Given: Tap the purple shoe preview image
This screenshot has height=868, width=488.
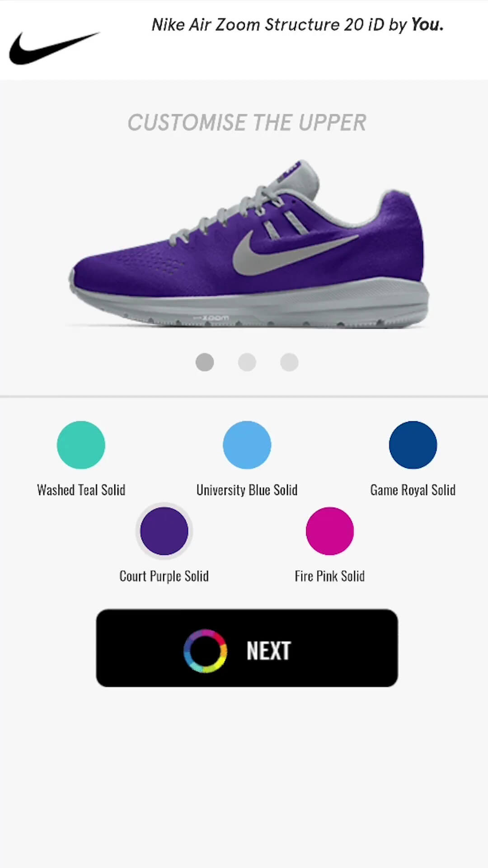Looking at the screenshot, I should 249,243.
